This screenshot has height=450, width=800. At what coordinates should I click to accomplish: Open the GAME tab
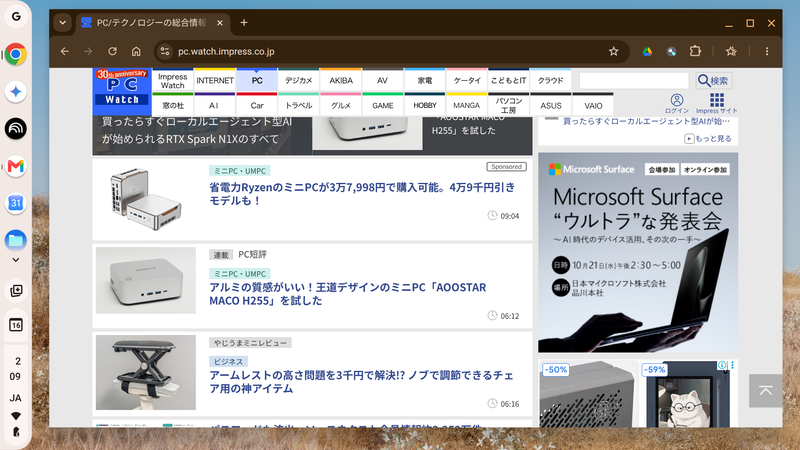click(x=383, y=105)
